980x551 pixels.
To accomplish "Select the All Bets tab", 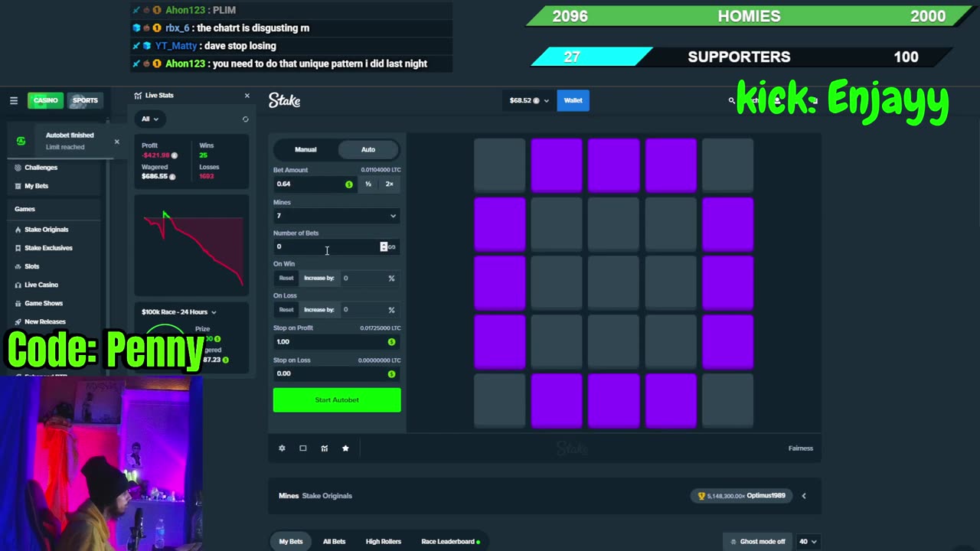I will coord(334,542).
